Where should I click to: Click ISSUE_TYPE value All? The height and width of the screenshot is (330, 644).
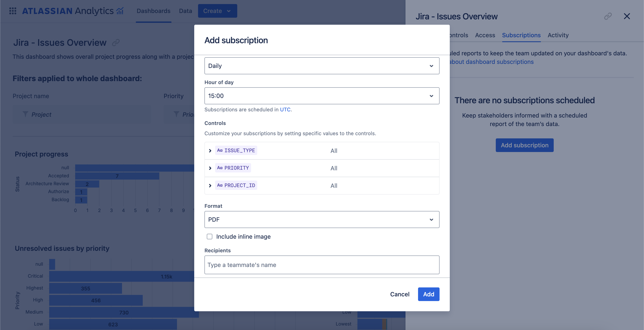coord(334,151)
